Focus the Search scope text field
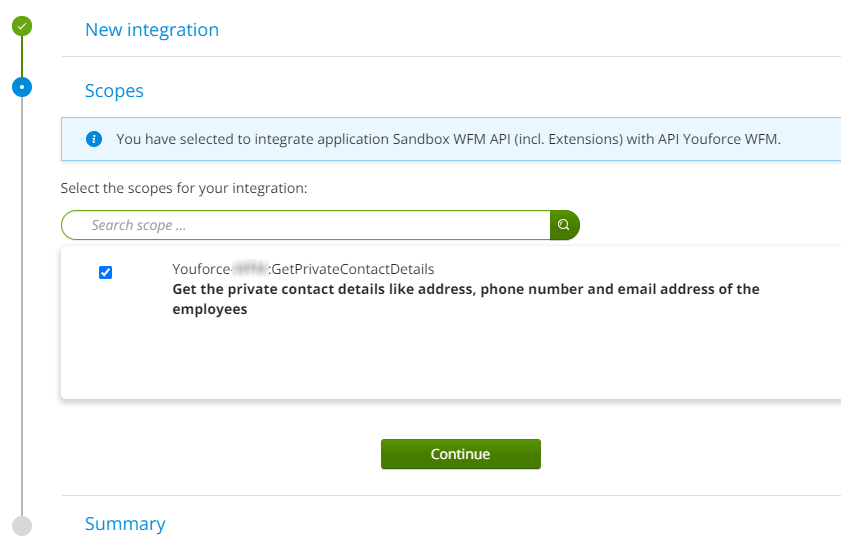This screenshot has width=841, height=551. (305, 225)
